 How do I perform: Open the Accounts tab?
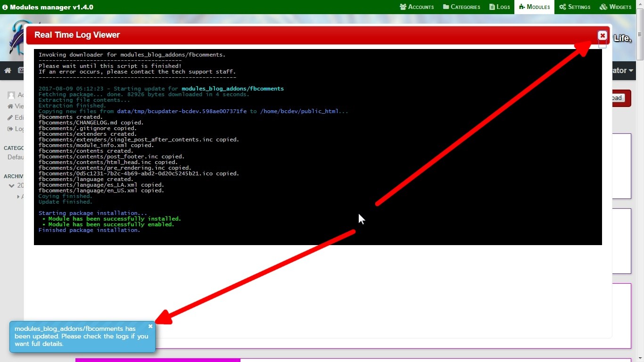(x=417, y=7)
